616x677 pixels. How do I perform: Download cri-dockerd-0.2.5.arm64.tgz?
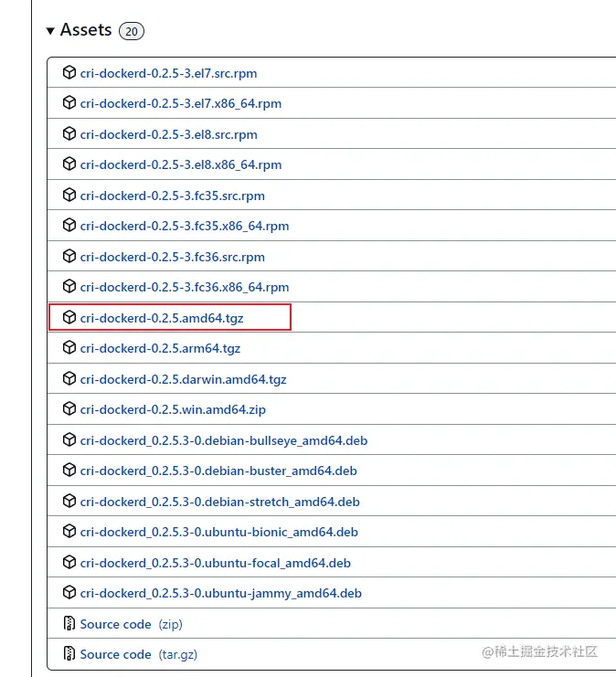tap(160, 348)
